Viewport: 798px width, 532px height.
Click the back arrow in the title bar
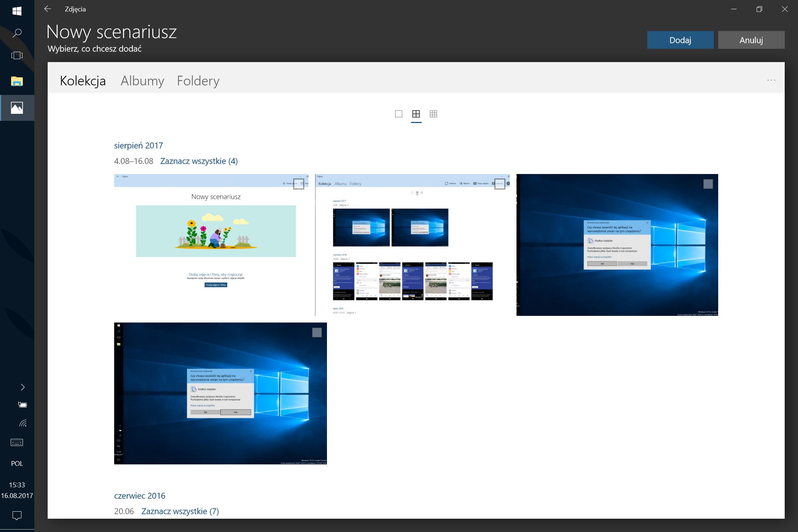[48, 9]
